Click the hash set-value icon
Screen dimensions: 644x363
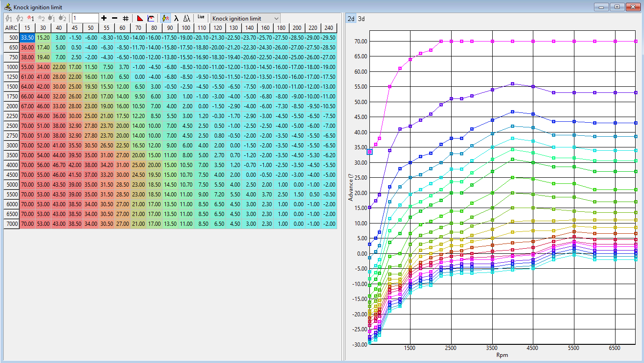pos(126,18)
